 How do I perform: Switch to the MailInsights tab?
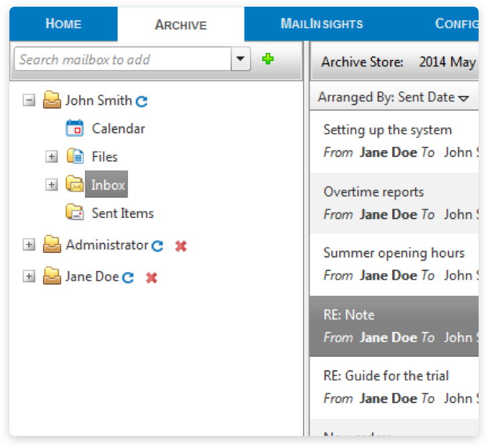click(x=322, y=24)
